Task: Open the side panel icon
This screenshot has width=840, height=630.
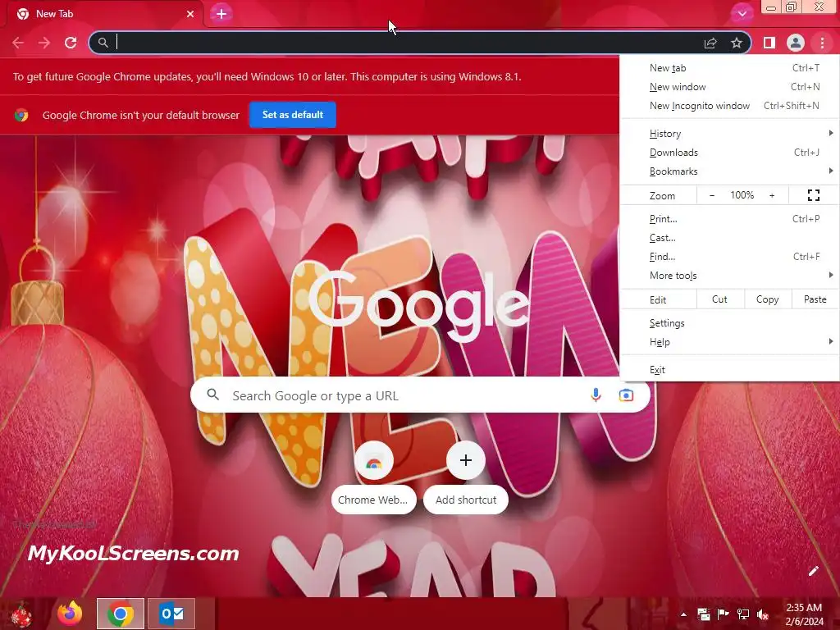Action: pyautogui.click(x=769, y=43)
